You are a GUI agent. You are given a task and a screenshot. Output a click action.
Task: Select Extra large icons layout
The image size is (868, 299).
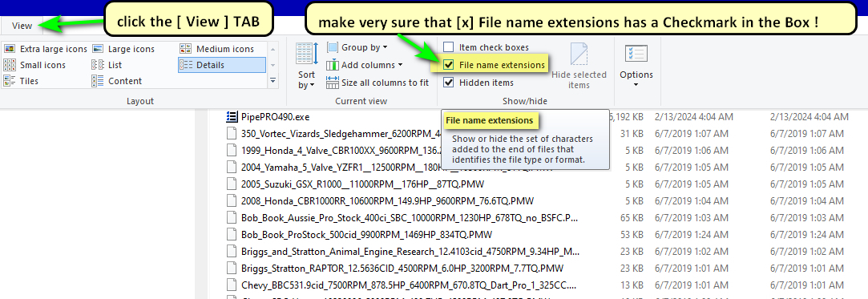tap(46, 49)
